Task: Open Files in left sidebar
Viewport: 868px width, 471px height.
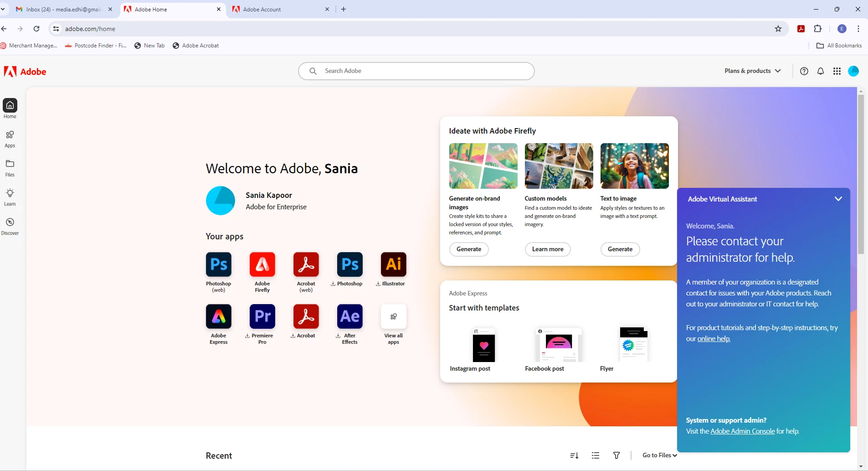Action: tap(10, 168)
